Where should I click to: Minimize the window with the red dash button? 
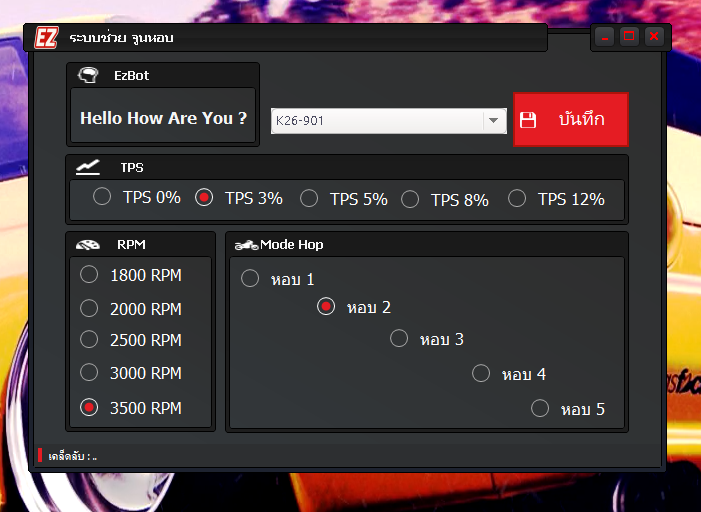tap(604, 37)
